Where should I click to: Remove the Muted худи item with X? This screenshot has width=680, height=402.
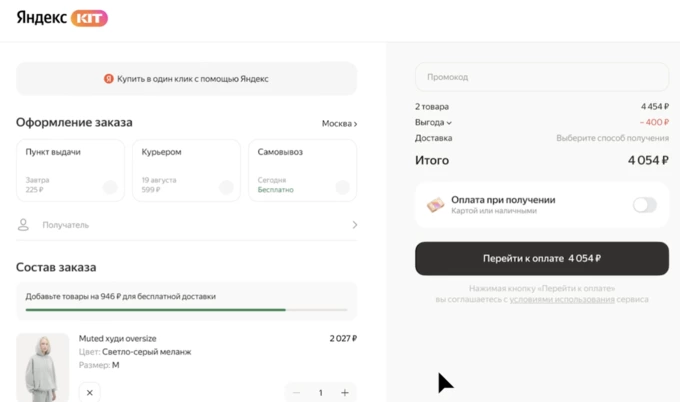[89, 393]
